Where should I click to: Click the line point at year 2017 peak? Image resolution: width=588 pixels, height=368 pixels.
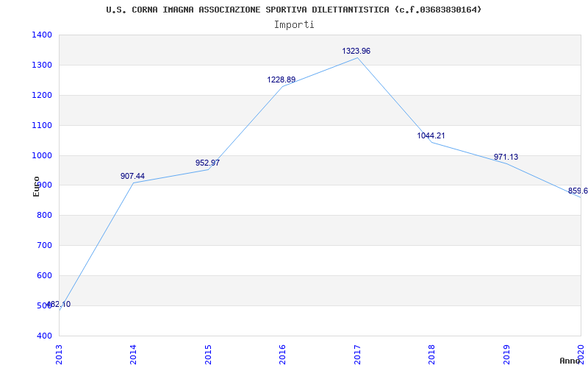click(357, 58)
